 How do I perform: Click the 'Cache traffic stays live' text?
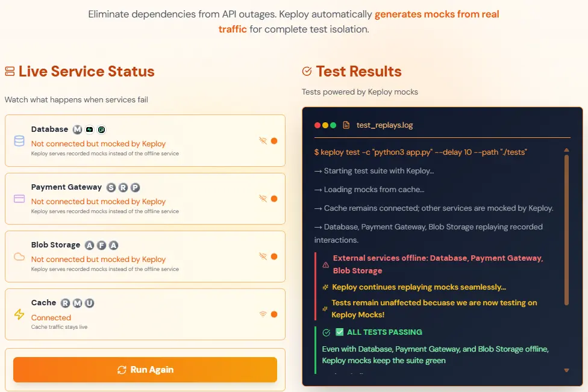[x=59, y=327]
